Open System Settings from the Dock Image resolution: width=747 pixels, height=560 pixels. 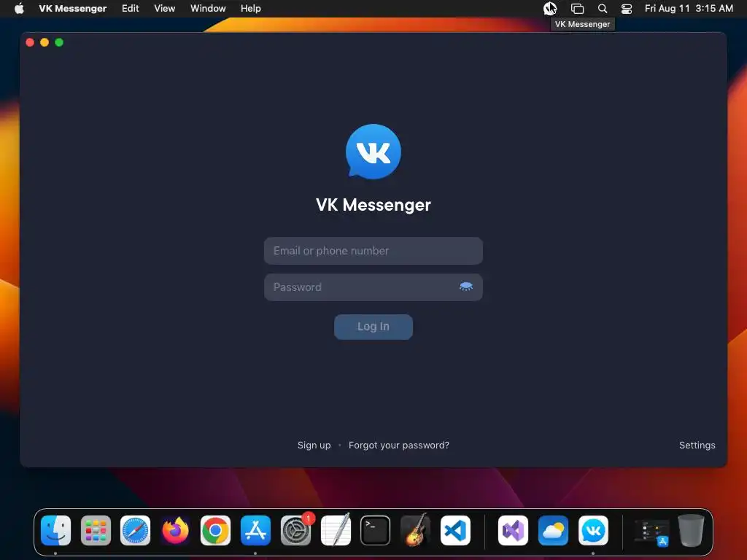tap(295, 530)
